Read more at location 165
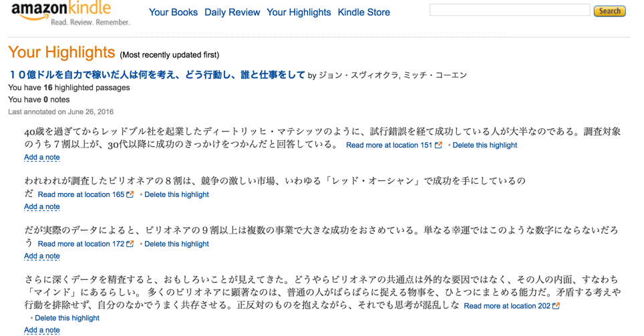 click(x=81, y=194)
